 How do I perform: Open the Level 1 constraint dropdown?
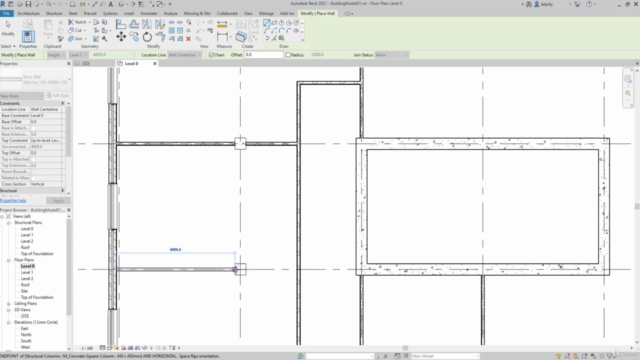click(78, 55)
